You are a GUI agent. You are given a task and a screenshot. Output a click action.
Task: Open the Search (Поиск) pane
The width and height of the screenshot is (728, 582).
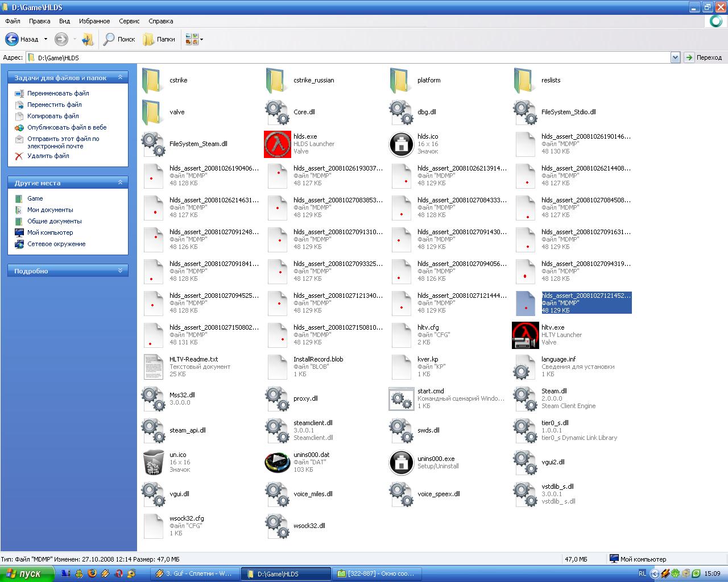[x=119, y=39]
